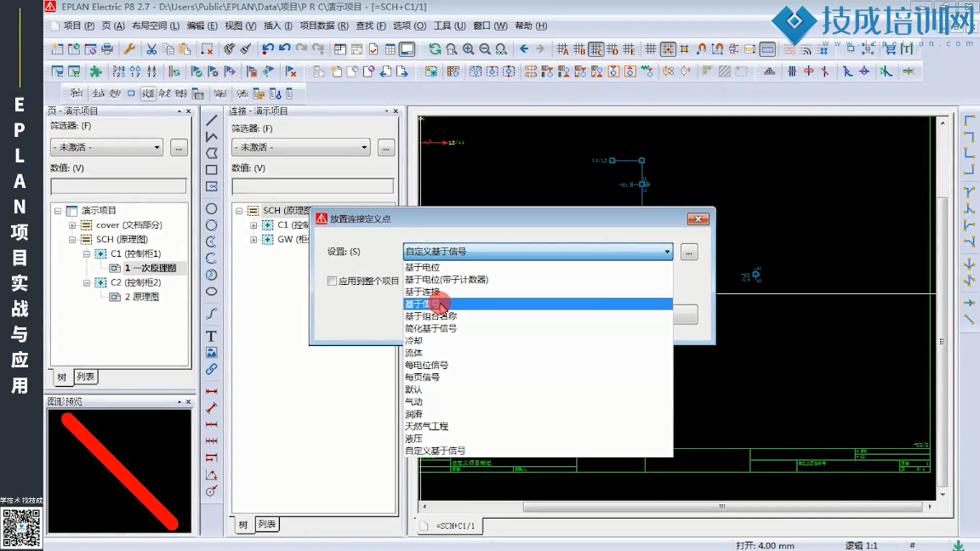Check the 应用到整个项目 checkbox

click(x=332, y=281)
